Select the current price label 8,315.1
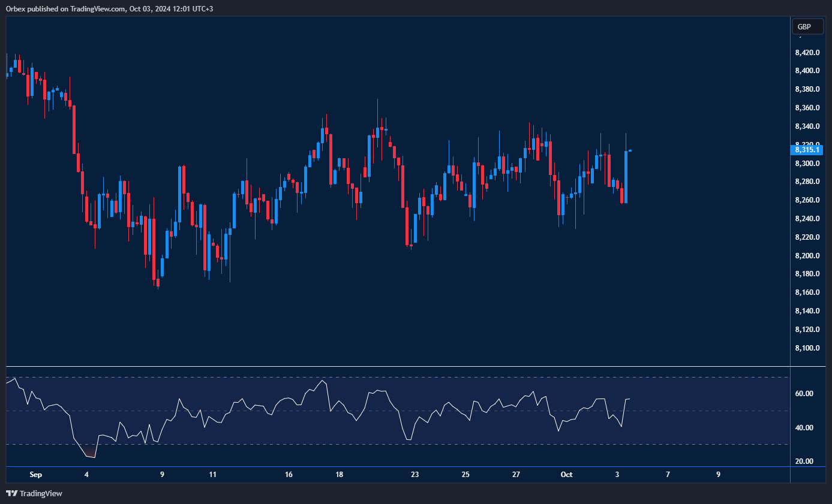The height and width of the screenshot is (504, 832). point(807,149)
